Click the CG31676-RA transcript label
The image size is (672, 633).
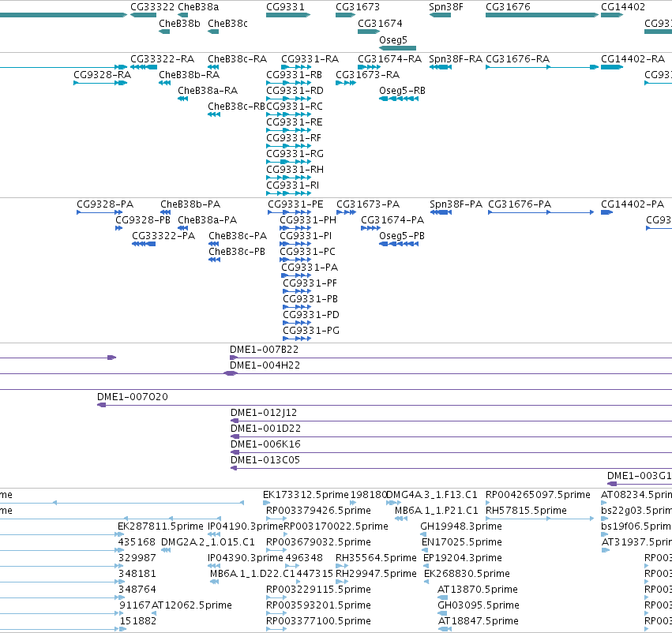tap(517, 59)
